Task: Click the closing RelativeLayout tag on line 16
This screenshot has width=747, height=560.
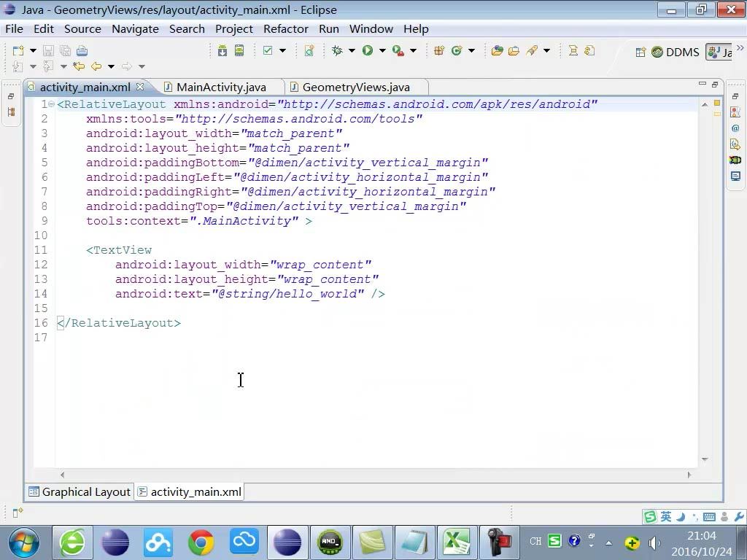Action: click(119, 323)
